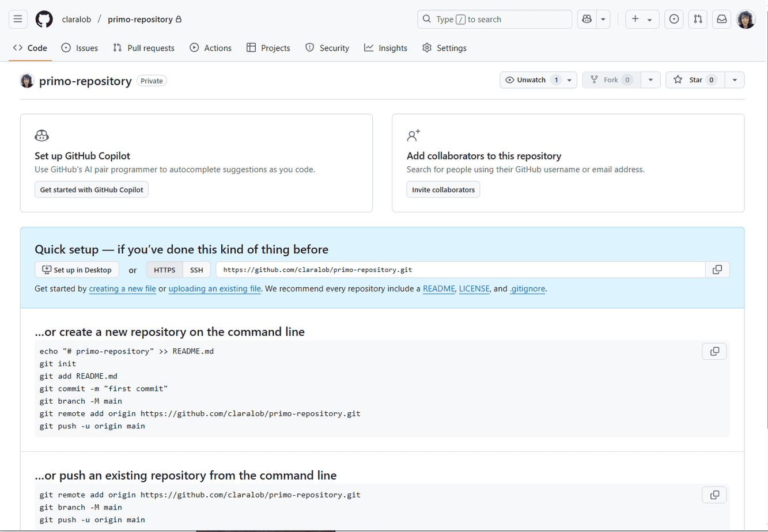Click the Invite collaborators button

coord(443,189)
